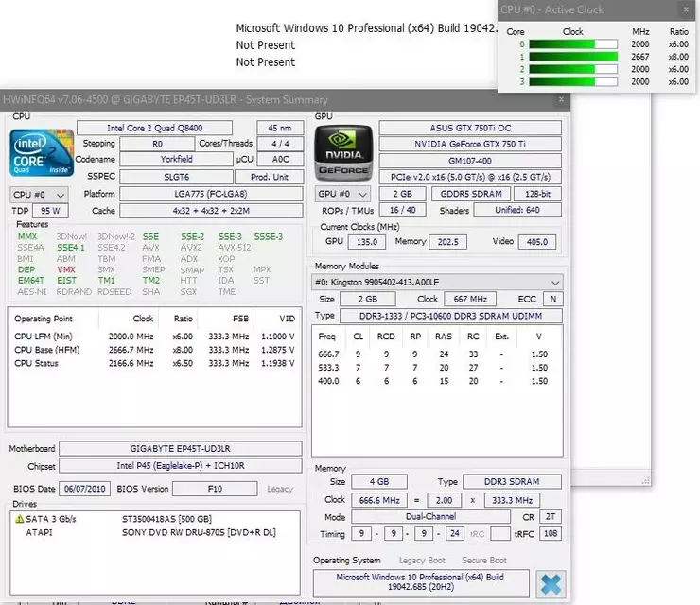Click the Secure Boot label

click(484, 561)
